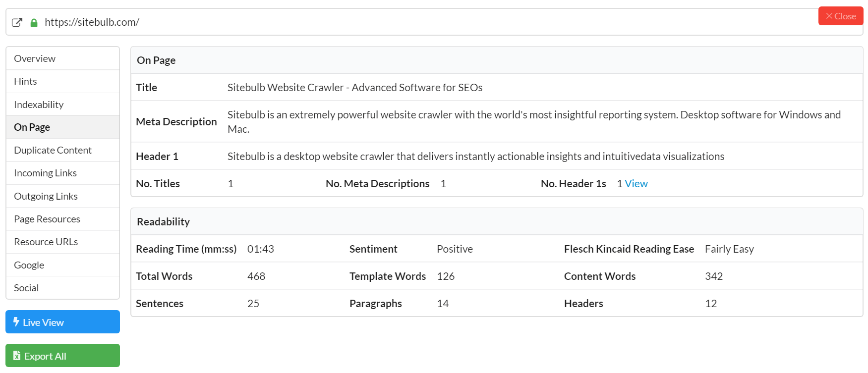This screenshot has width=868, height=373.
Task: Click the Total Words value 468
Action: tap(256, 276)
